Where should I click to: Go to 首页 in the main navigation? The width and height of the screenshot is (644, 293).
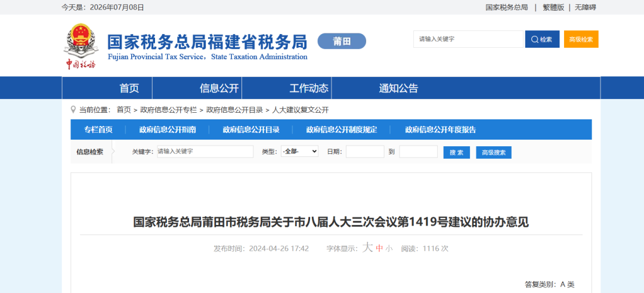(129, 88)
